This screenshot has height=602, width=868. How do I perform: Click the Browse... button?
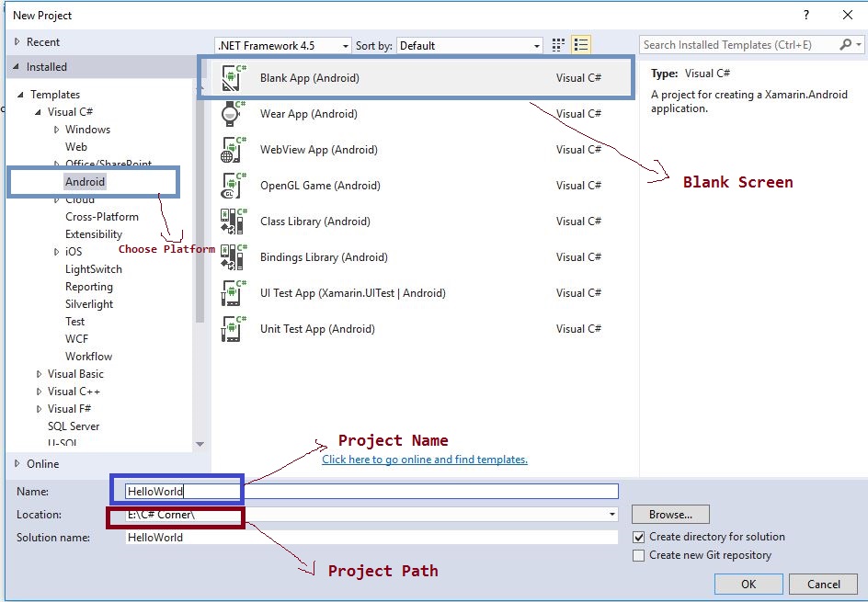pyautogui.click(x=670, y=515)
